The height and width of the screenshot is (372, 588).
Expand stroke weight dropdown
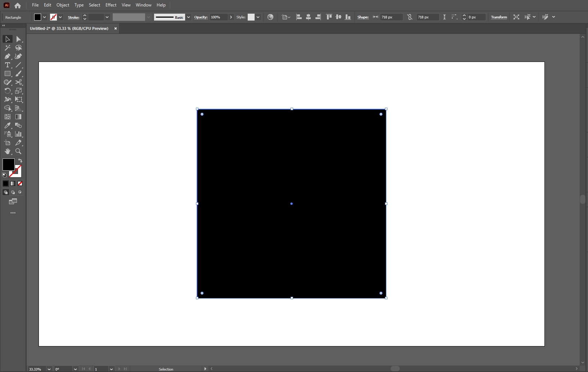(x=107, y=17)
